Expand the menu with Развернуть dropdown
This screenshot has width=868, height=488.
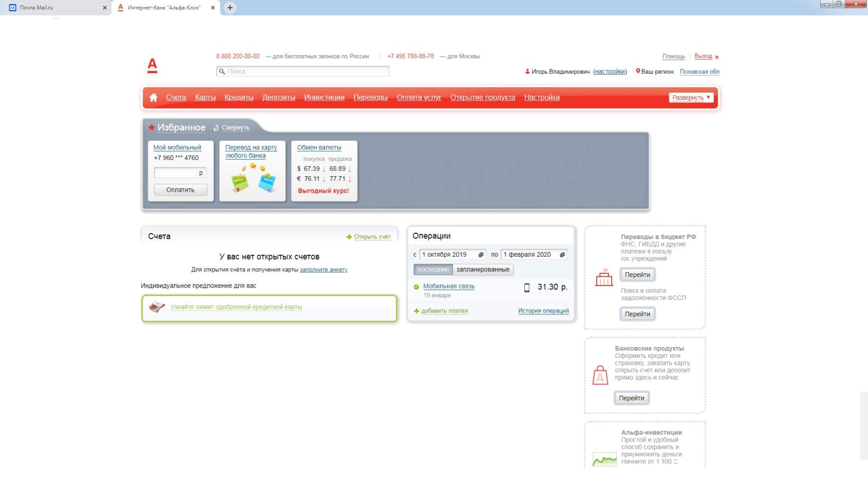(691, 98)
